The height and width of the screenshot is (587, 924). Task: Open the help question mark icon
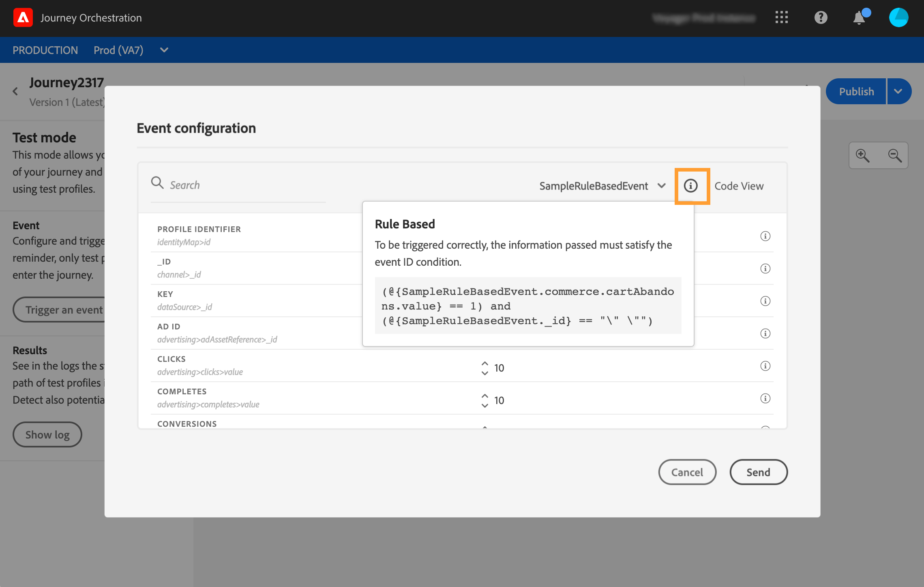point(821,17)
